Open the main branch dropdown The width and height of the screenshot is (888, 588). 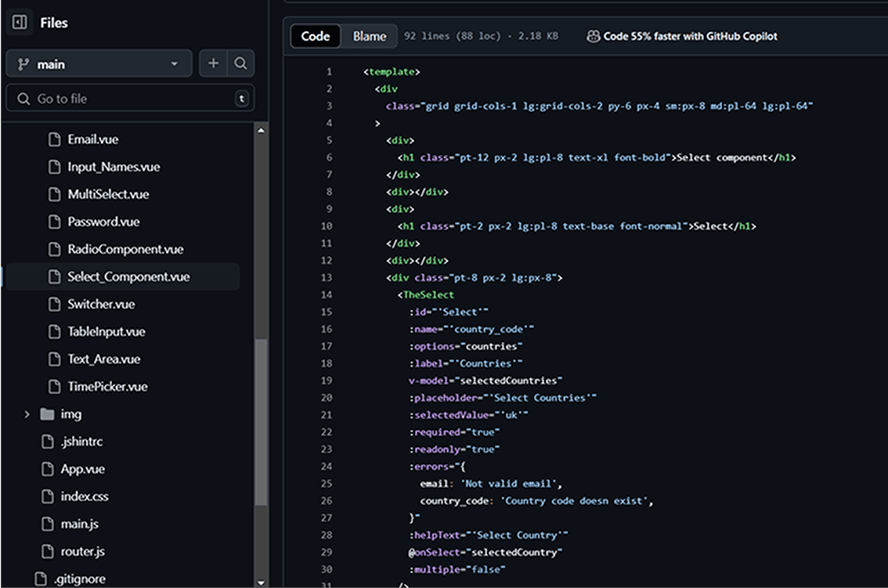click(99, 64)
